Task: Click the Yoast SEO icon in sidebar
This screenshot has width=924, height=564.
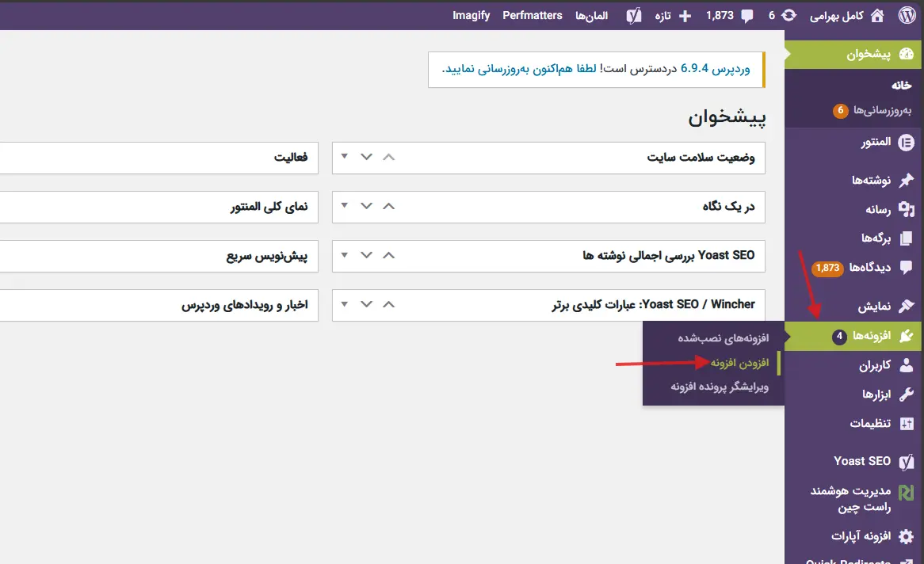Action: click(907, 462)
